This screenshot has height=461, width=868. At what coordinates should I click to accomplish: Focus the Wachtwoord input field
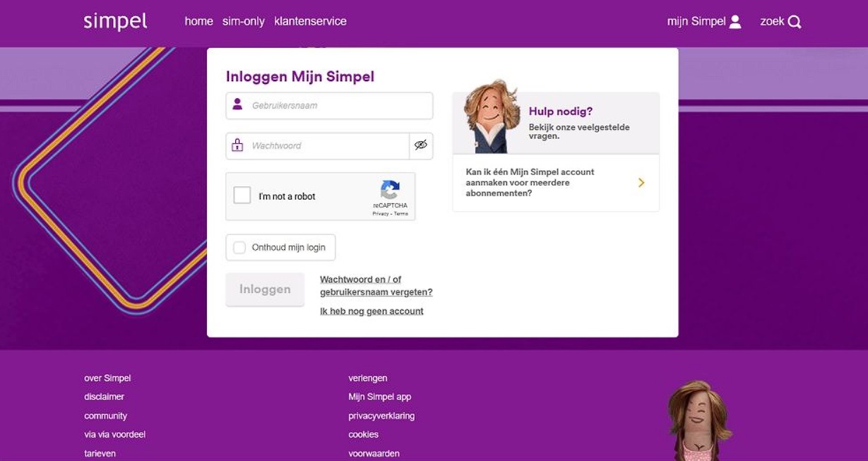(x=317, y=146)
